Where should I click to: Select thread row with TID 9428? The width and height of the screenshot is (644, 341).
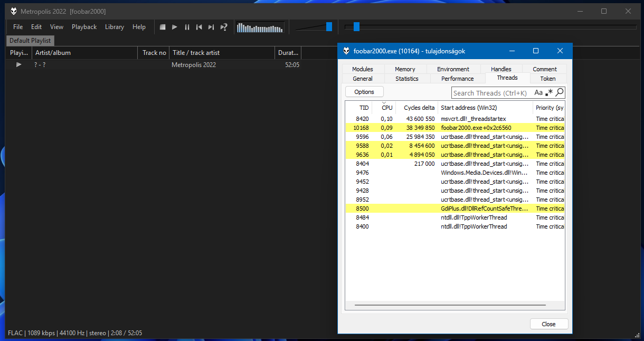(455, 191)
